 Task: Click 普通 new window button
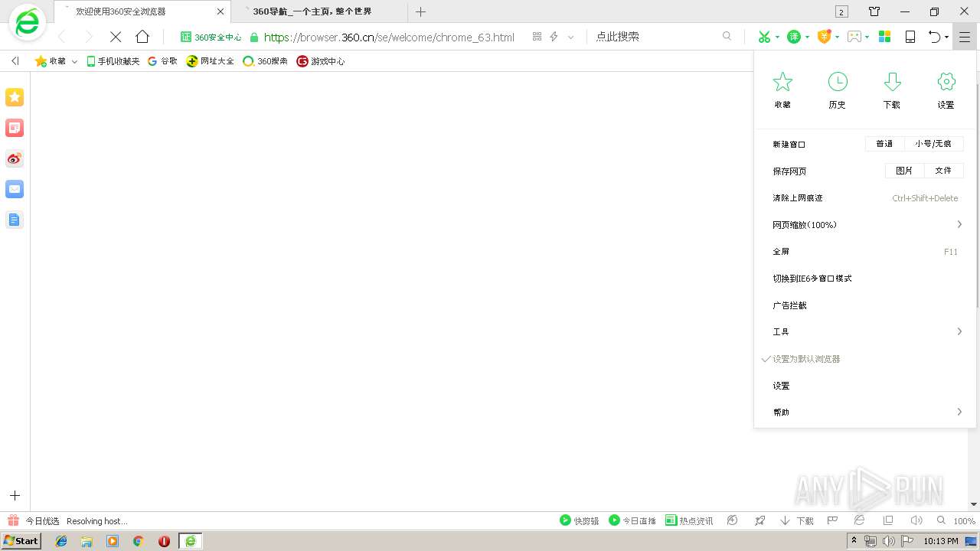coord(884,144)
